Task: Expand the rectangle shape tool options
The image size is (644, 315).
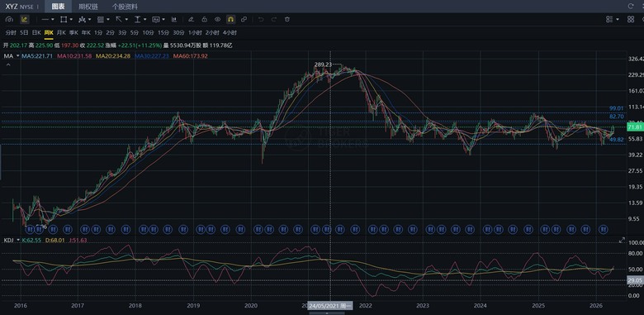Action: pos(71,19)
